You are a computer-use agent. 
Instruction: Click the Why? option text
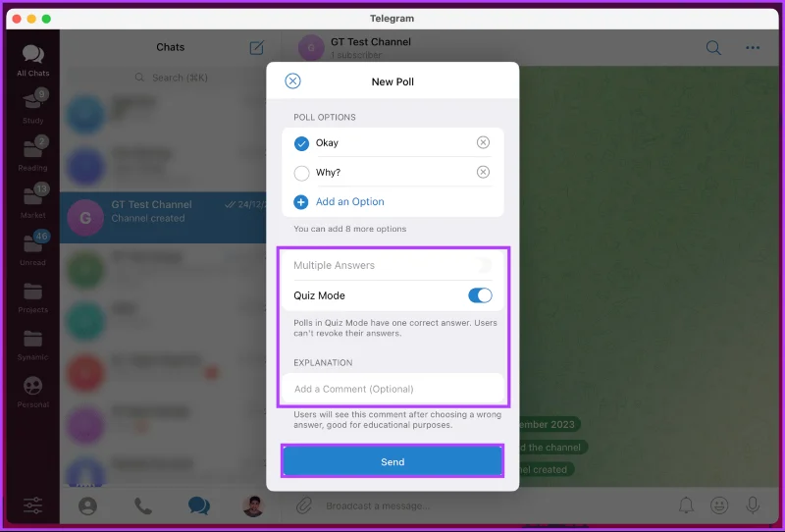(x=328, y=173)
